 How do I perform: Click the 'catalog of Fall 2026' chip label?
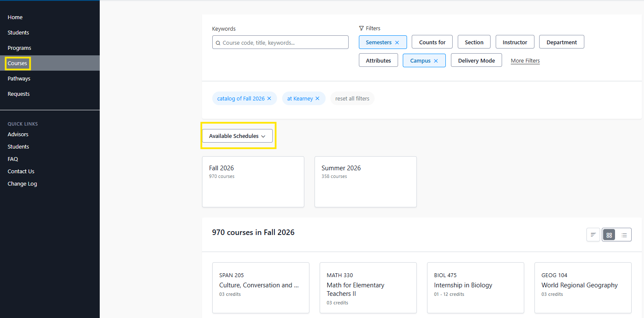coord(241,99)
